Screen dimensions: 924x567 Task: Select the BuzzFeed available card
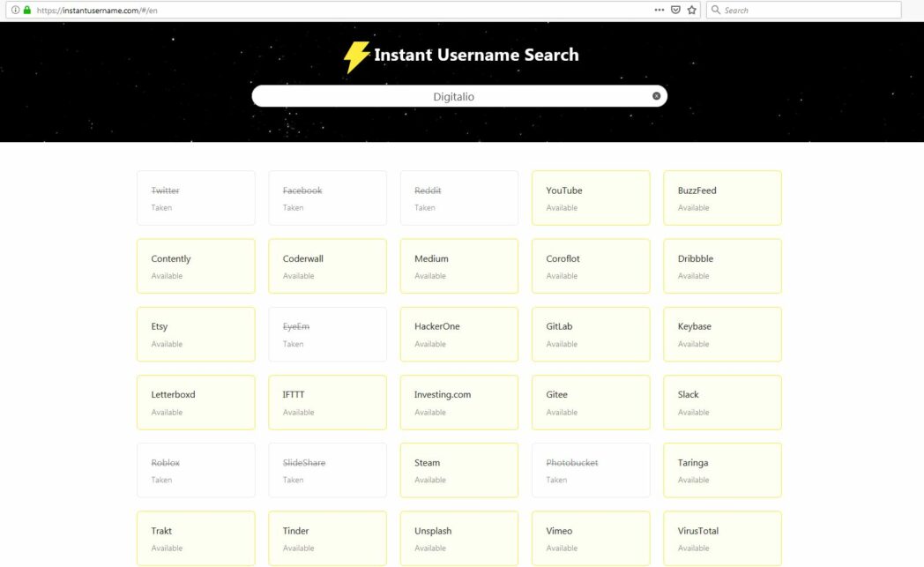coord(722,198)
